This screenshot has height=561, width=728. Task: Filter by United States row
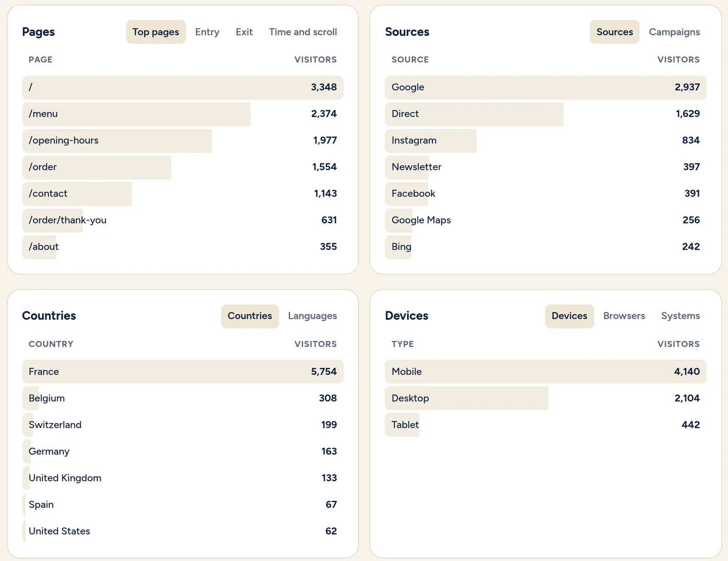pyautogui.click(x=182, y=531)
